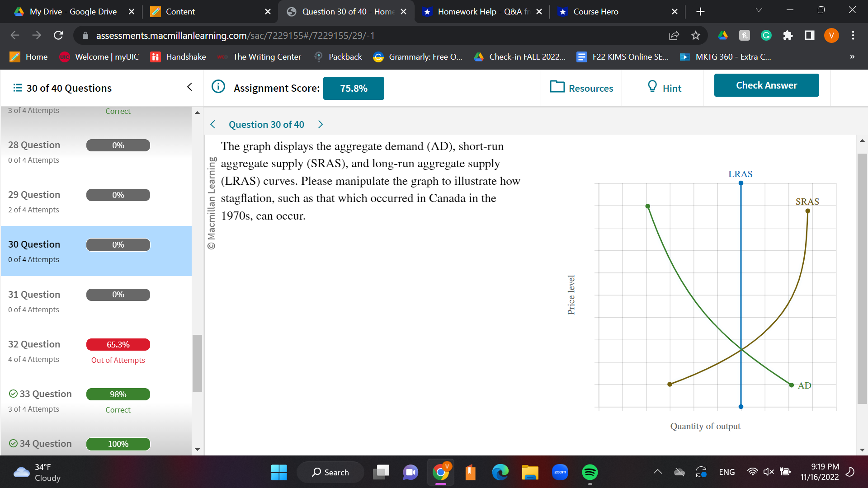868x488 pixels.
Task: Launch Zoom from the taskbar
Action: coord(560,472)
